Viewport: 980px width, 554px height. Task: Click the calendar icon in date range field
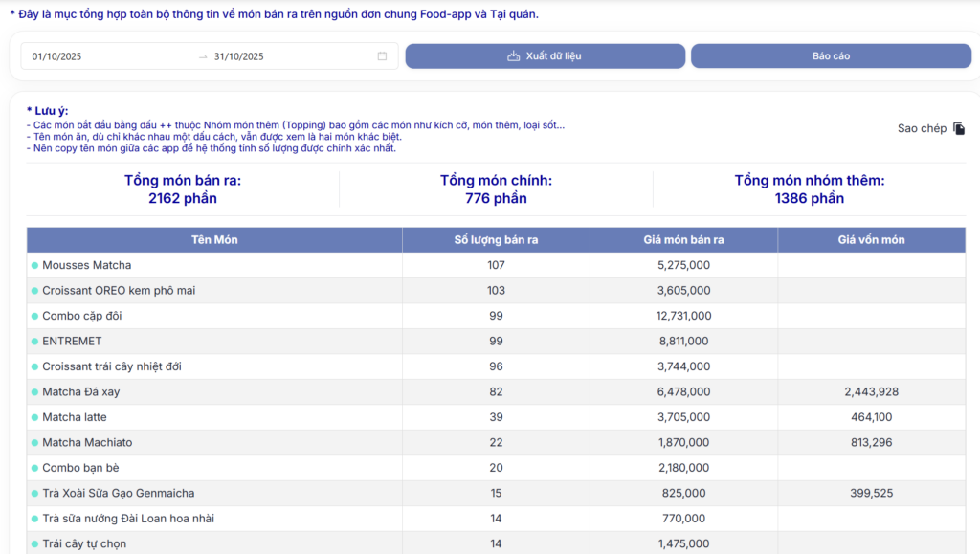click(382, 56)
